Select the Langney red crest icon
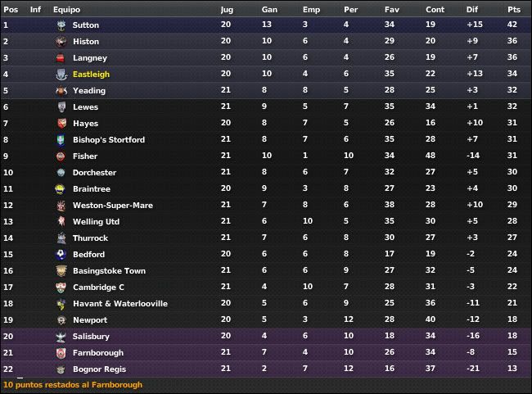 coord(61,58)
